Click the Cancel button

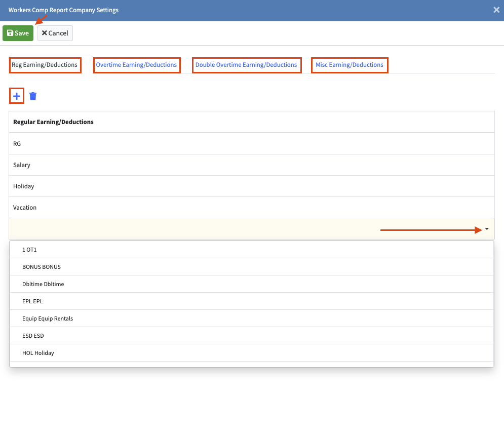click(x=55, y=33)
